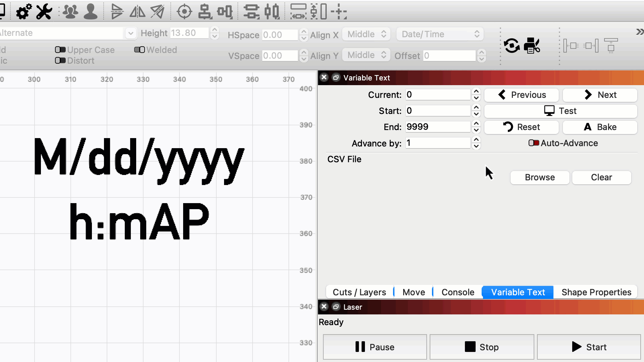Enable Auto-Advance in Variable Text
The image size is (644, 362).
[534, 143]
